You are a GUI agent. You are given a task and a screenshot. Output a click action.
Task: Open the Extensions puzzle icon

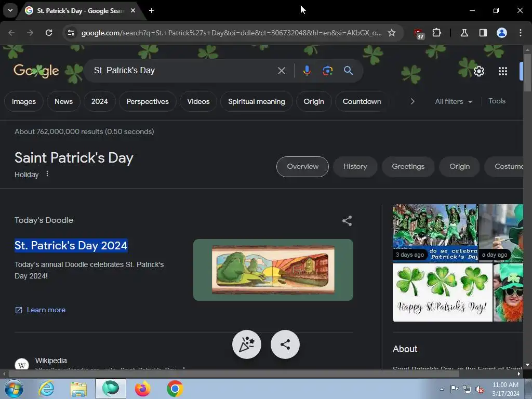point(436,33)
